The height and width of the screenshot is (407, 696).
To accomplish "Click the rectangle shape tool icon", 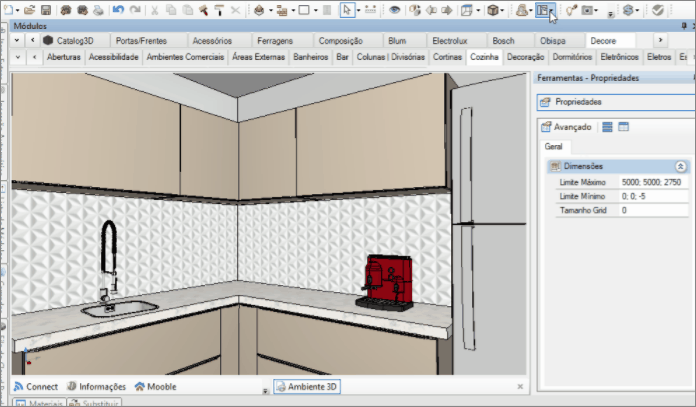I will click(304, 10).
